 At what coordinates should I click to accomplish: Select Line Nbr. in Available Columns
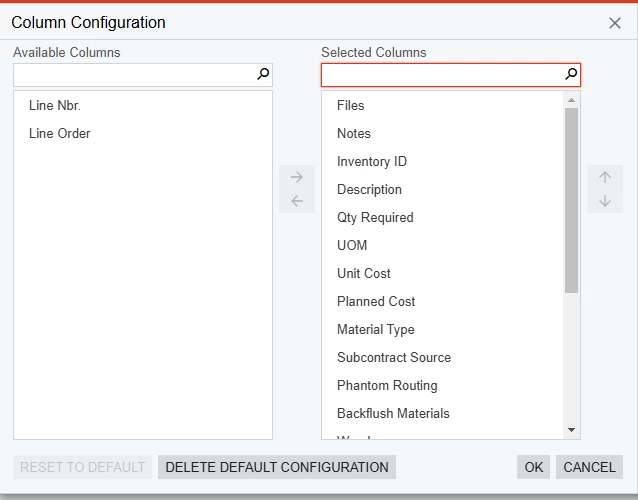[55, 105]
